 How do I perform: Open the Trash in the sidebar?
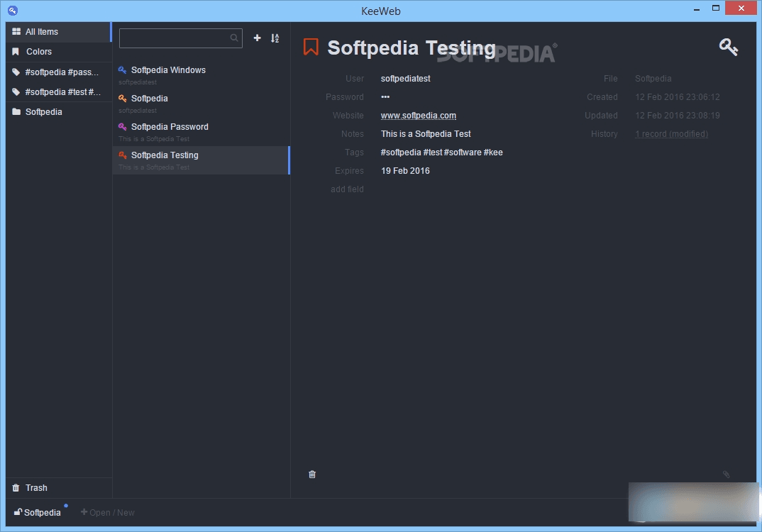pyautogui.click(x=59, y=488)
